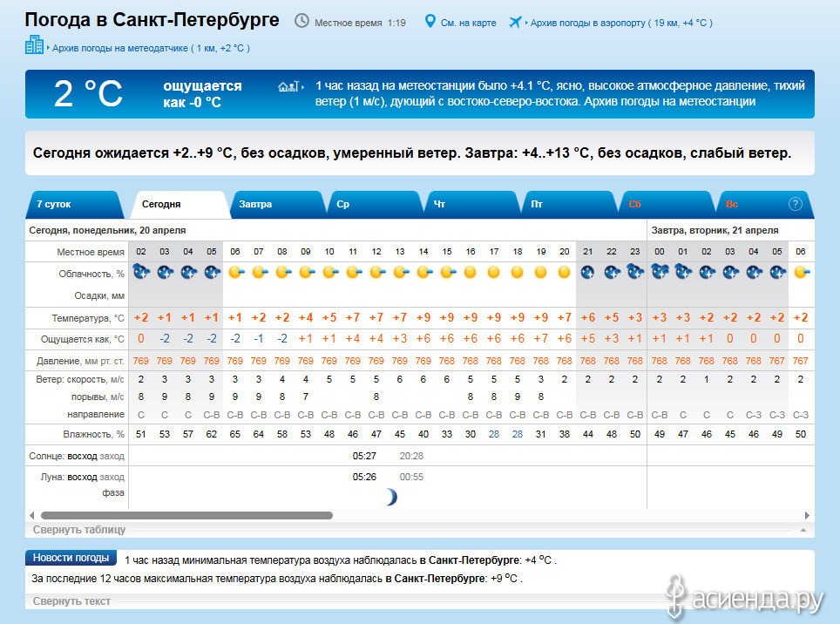
Task: Click the night cloud icon under hour 02
Action: point(141,273)
